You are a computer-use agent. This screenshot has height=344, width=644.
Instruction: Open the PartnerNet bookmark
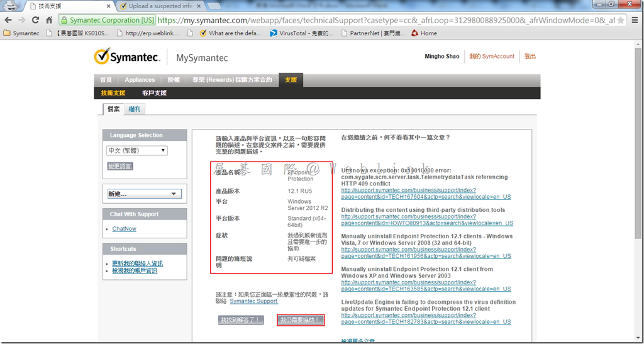(x=374, y=33)
